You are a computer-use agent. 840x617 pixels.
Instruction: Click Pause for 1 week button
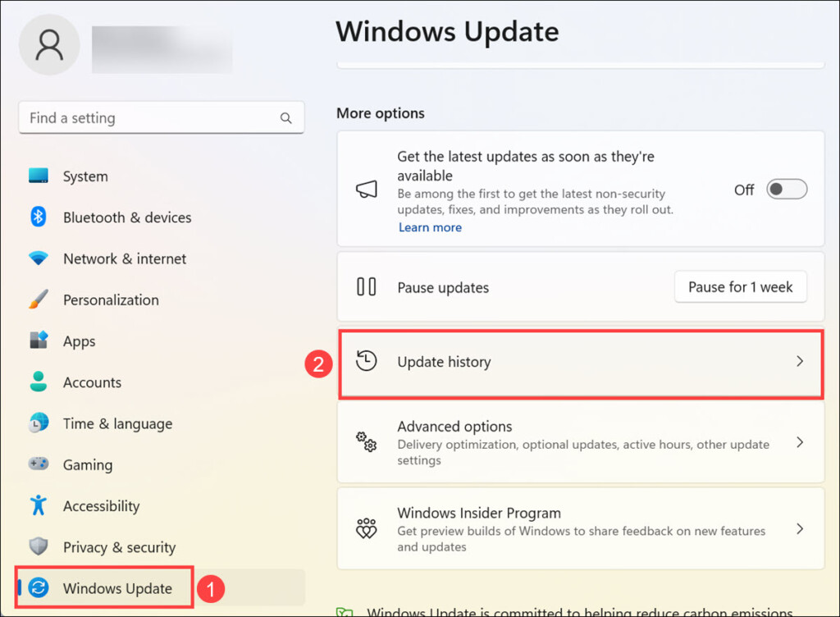(741, 287)
